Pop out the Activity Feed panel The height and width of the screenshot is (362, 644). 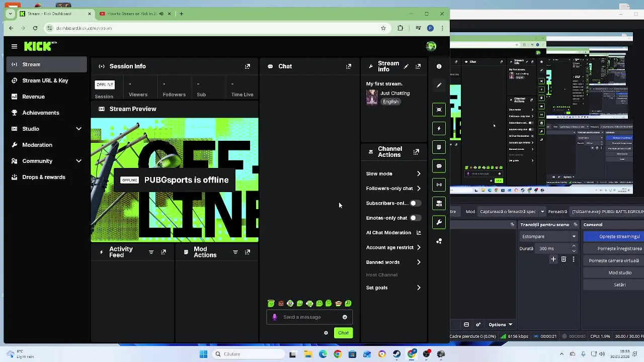164,252
